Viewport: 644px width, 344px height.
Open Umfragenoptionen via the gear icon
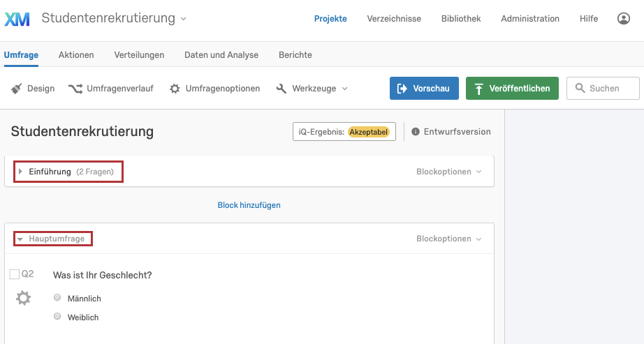[x=175, y=88]
